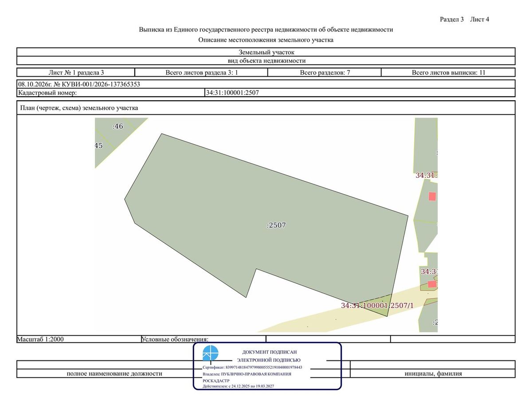Click the Roskadastr logo in the signature stamp

[211, 353]
